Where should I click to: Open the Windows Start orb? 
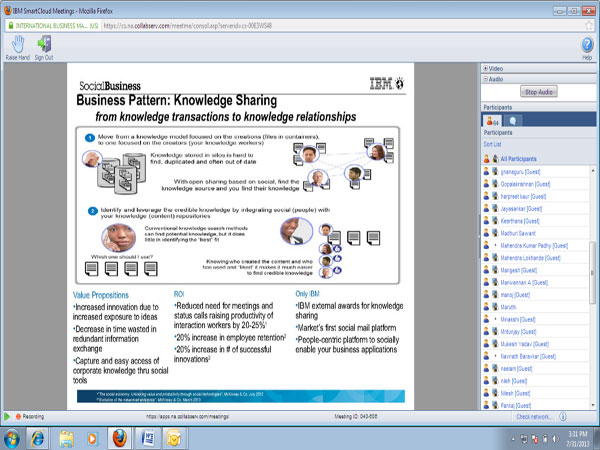pos(11,439)
